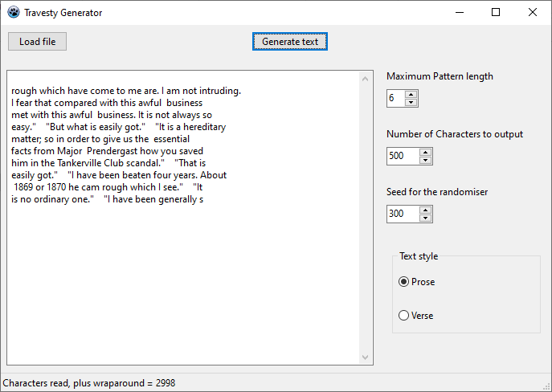Click the Load file button
This screenshot has width=552, height=392.
pyautogui.click(x=37, y=42)
